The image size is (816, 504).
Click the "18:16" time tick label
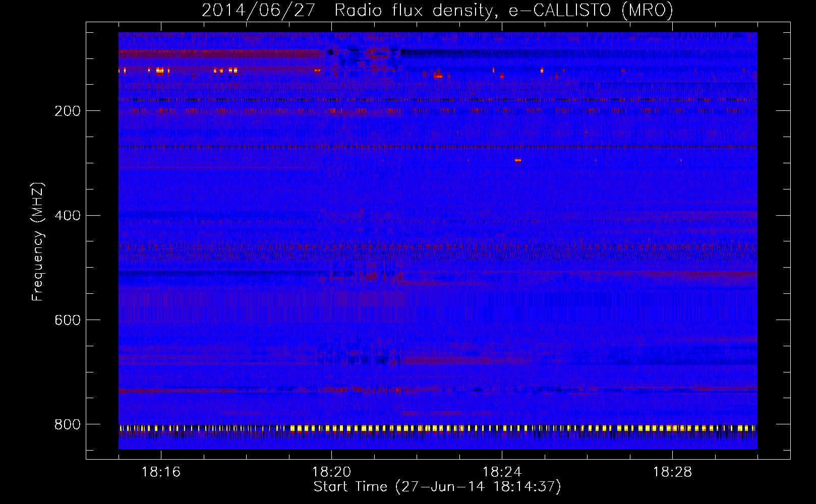(x=161, y=472)
